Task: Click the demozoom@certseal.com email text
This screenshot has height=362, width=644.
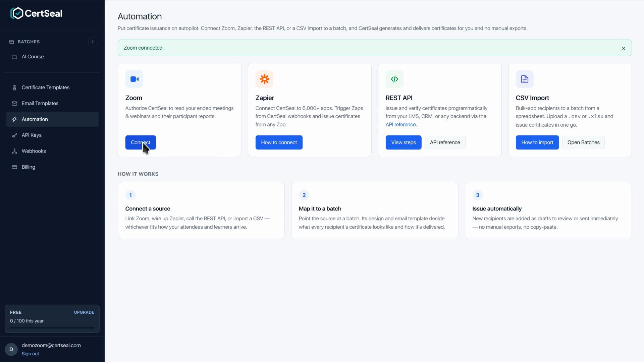Action: click(51, 346)
